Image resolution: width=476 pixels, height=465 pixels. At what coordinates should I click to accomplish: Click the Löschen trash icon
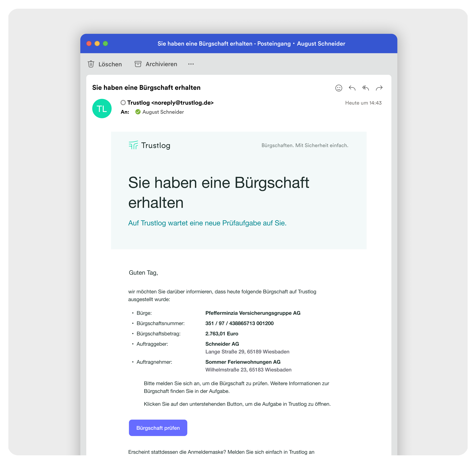tap(91, 64)
